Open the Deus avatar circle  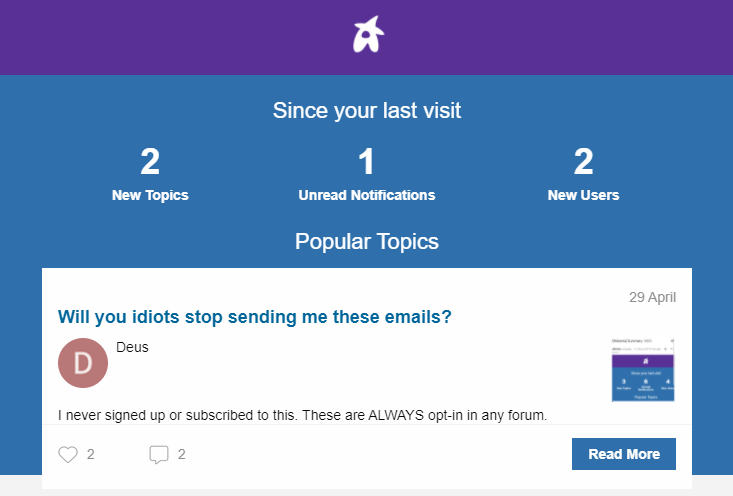click(83, 364)
